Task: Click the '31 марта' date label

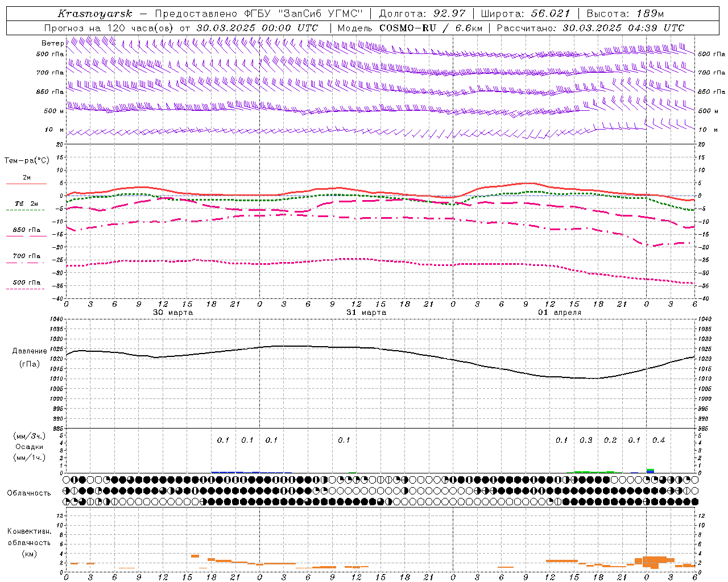Action: click(366, 313)
